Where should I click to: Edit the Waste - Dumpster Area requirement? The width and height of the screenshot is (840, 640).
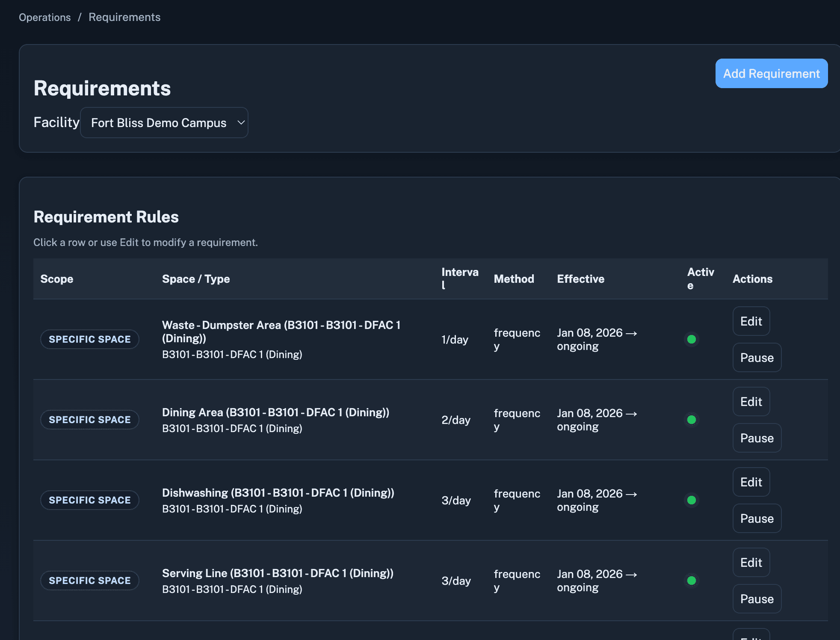751,321
